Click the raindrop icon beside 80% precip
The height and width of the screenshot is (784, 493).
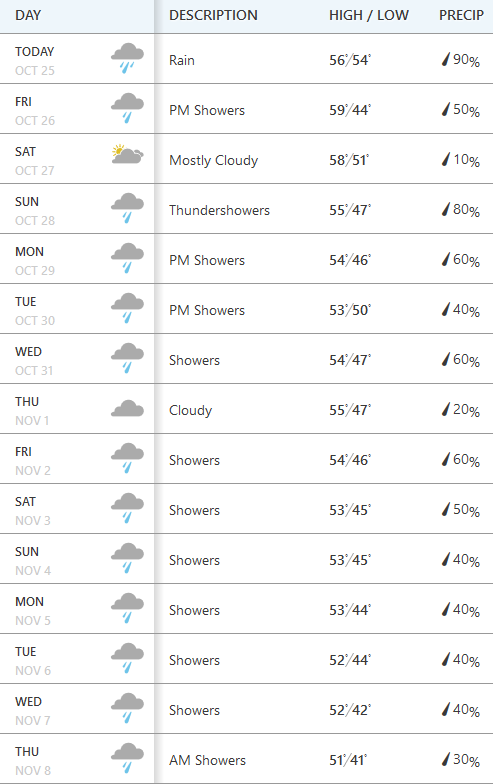446,210
